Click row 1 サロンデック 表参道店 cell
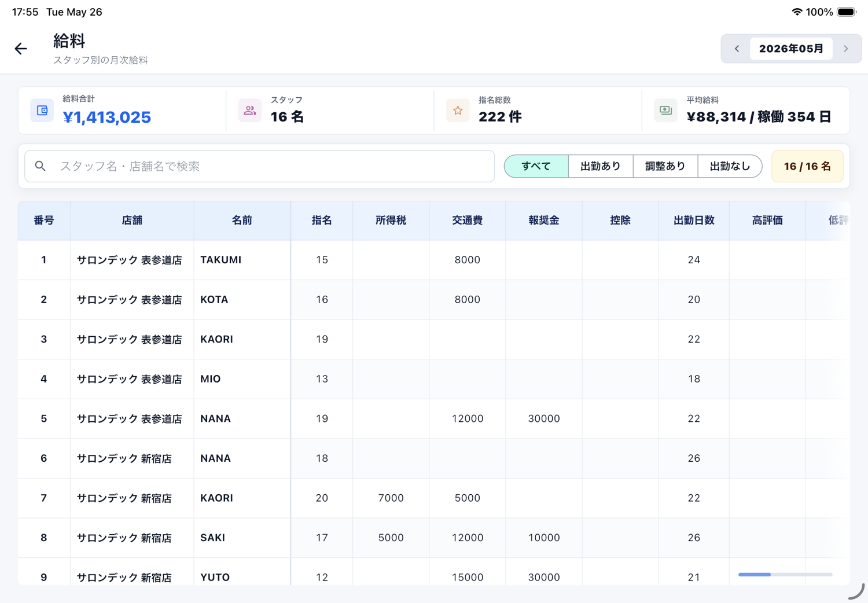 [x=132, y=260]
